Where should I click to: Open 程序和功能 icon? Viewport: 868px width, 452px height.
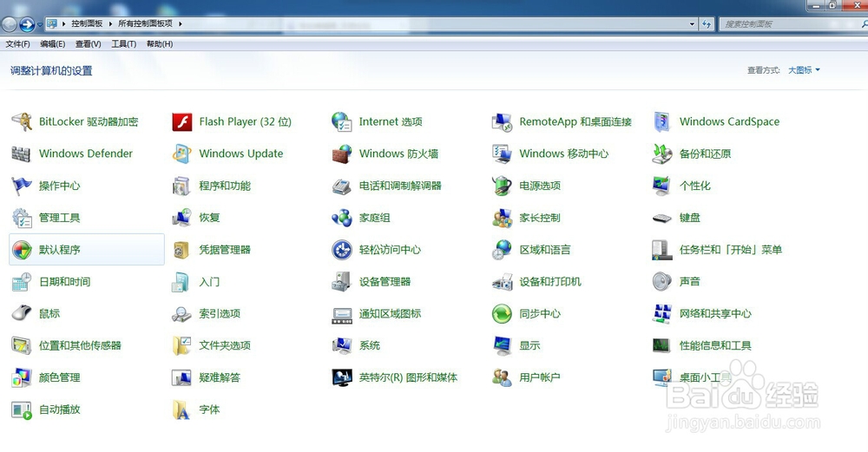[181, 186]
